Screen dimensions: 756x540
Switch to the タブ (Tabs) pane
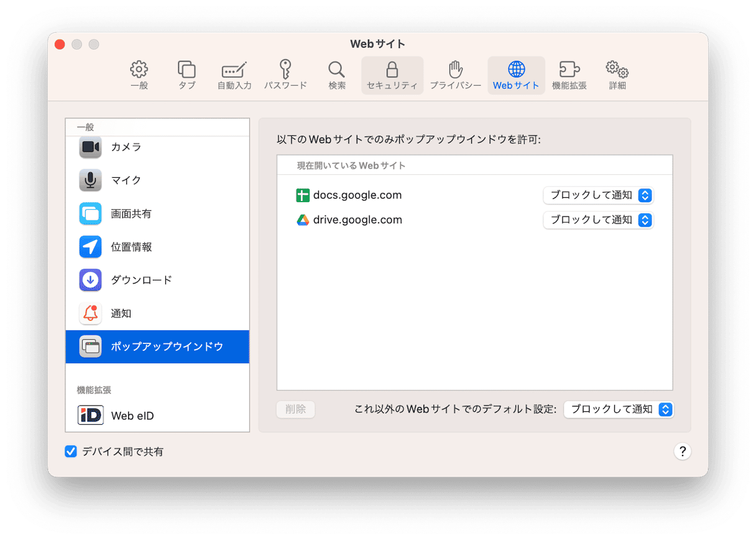click(187, 75)
